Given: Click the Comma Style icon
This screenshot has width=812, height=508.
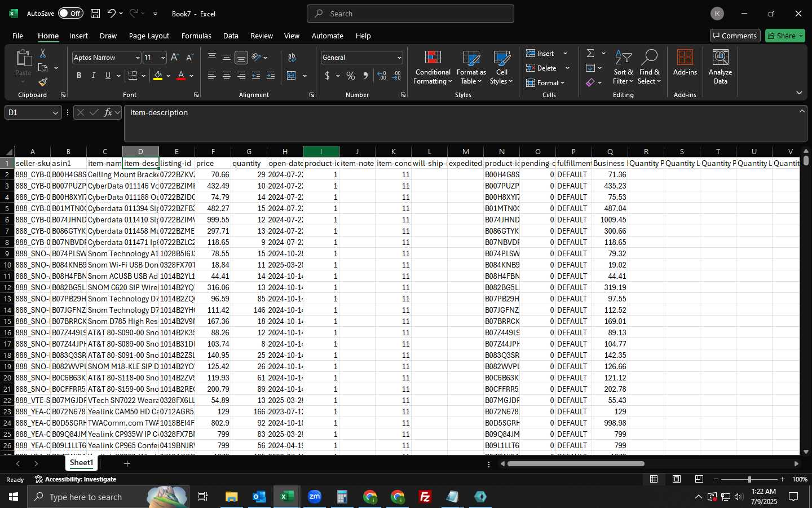Looking at the screenshot, I should (365, 76).
